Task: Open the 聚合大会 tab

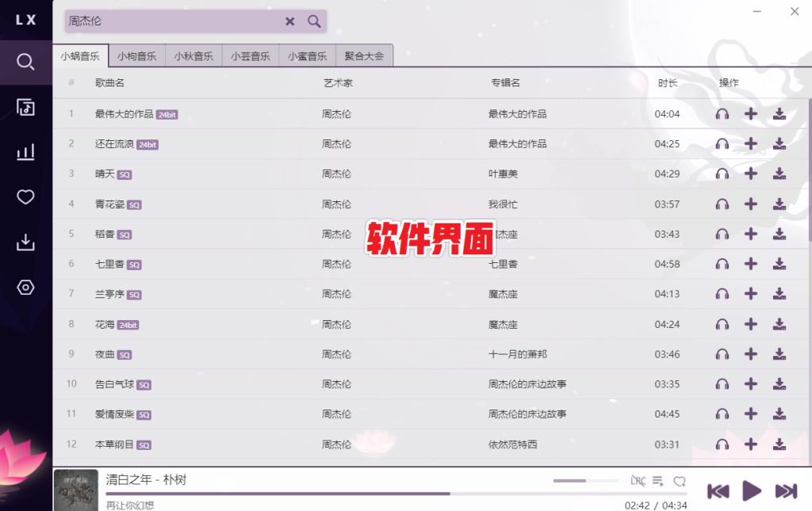Action: pos(364,56)
